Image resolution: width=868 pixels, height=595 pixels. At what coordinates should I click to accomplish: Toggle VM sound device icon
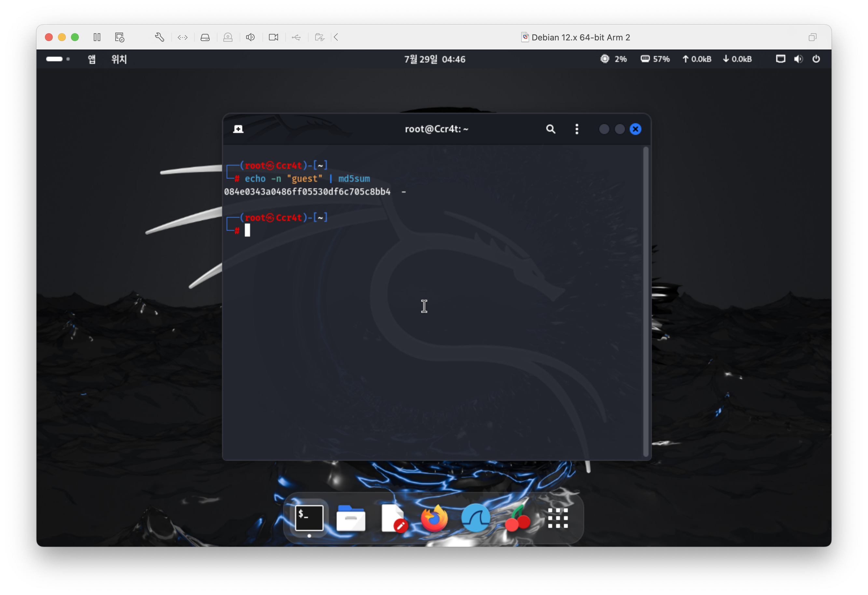click(250, 37)
